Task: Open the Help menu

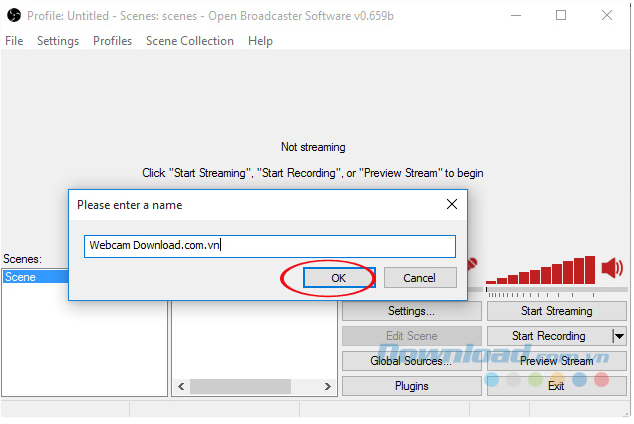Action: pyautogui.click(x=260, y=41)
